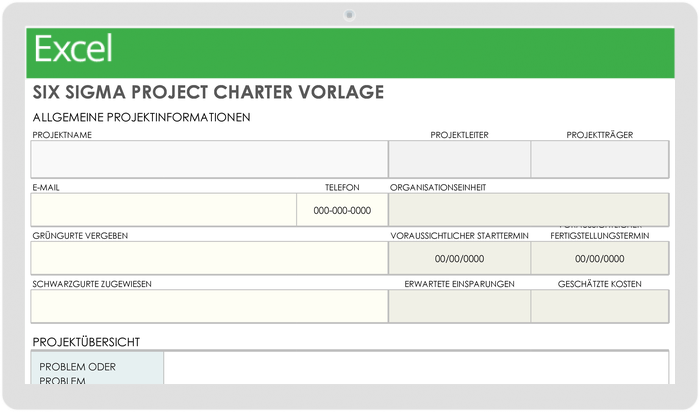Click the empty cell beside Problem oder Problem
The width and height of the screenshot is (700, 412).
click(416, 368)
